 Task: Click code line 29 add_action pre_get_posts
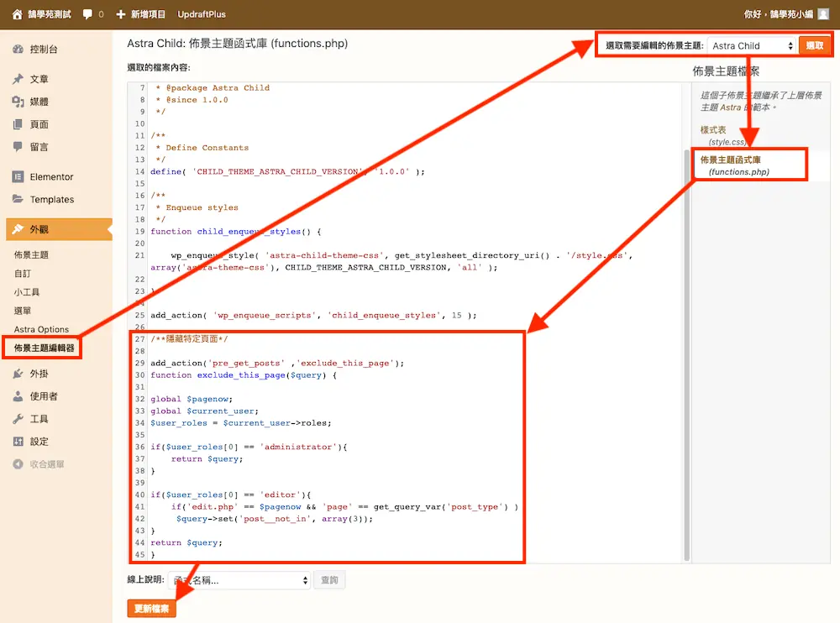coord(277,364)
